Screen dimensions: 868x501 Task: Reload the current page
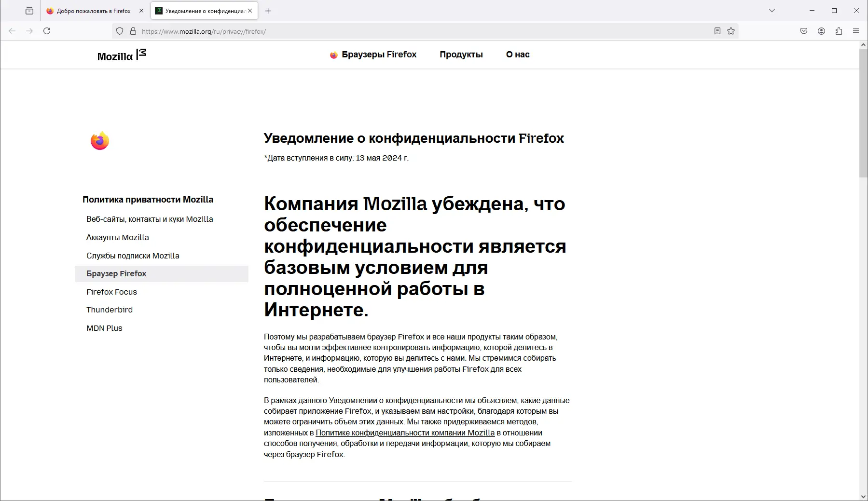(x=47, y=30)
